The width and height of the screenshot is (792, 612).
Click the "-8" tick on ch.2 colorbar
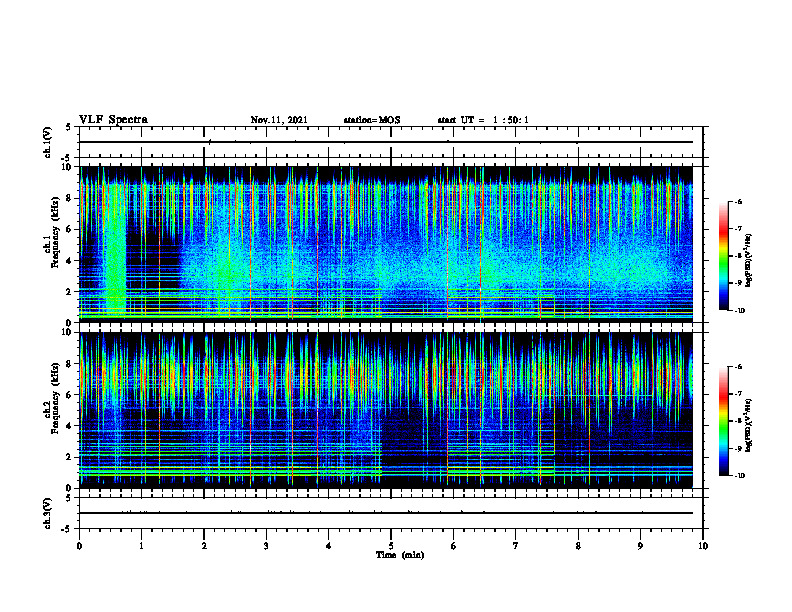coord(738,421)
